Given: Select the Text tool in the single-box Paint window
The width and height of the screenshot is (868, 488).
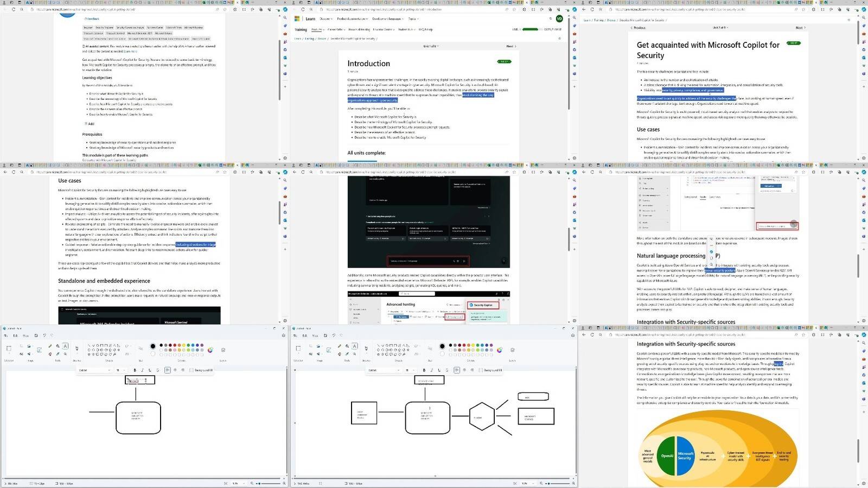Looking at the screenshot, I should (65, 346).
